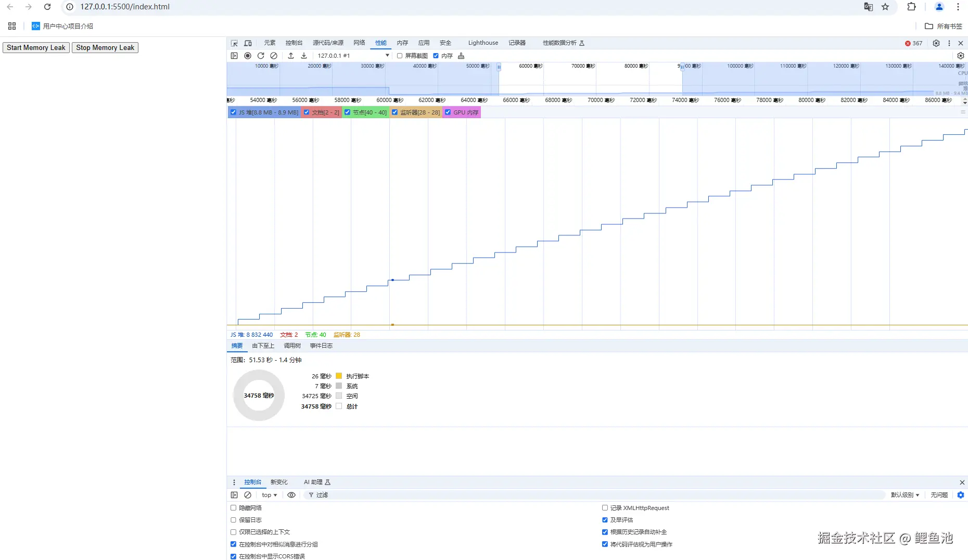
Task: Click the address bar URL 127.0.0.1:5500/index.html
Action: (125, 7)
